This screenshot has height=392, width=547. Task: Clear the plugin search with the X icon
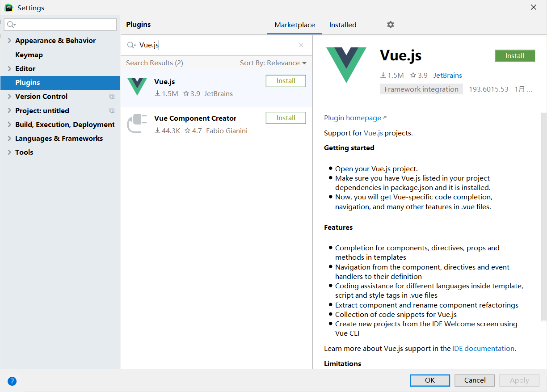pos(301,45)
